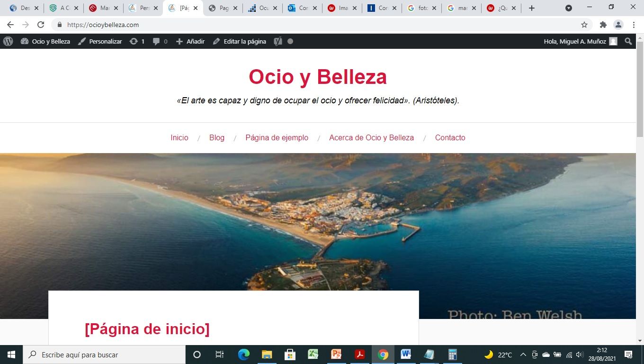Show hidden system tray icons

pyautogui.click(x=523, y=355)
